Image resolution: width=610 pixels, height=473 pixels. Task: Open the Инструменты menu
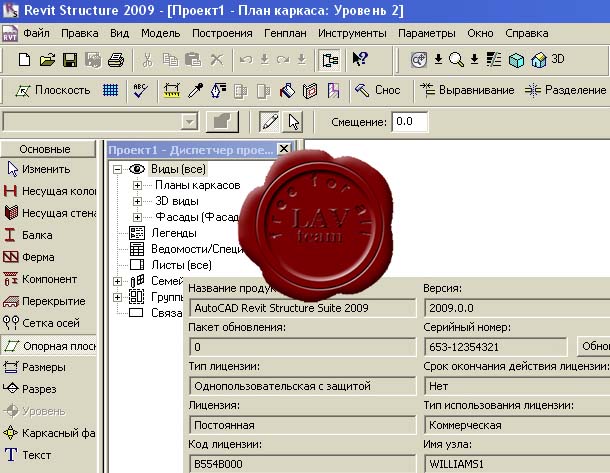[352, 33]
